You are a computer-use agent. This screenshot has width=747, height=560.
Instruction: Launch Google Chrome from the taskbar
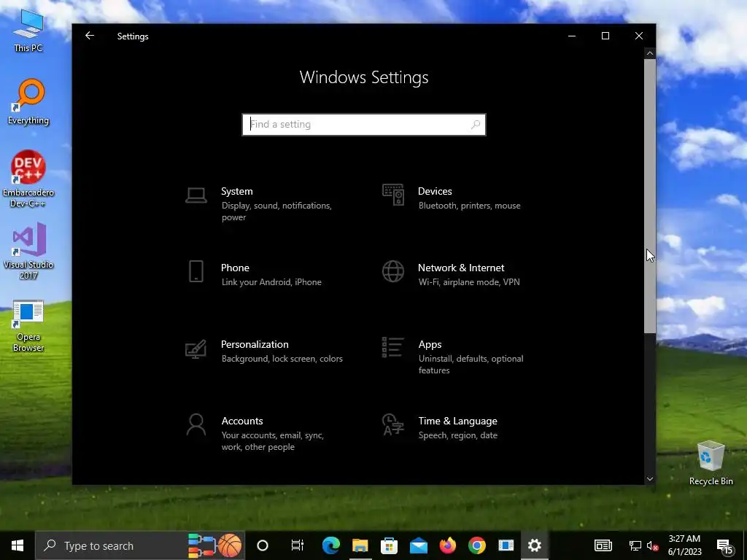pyautogui.click(x=477, y=545)
